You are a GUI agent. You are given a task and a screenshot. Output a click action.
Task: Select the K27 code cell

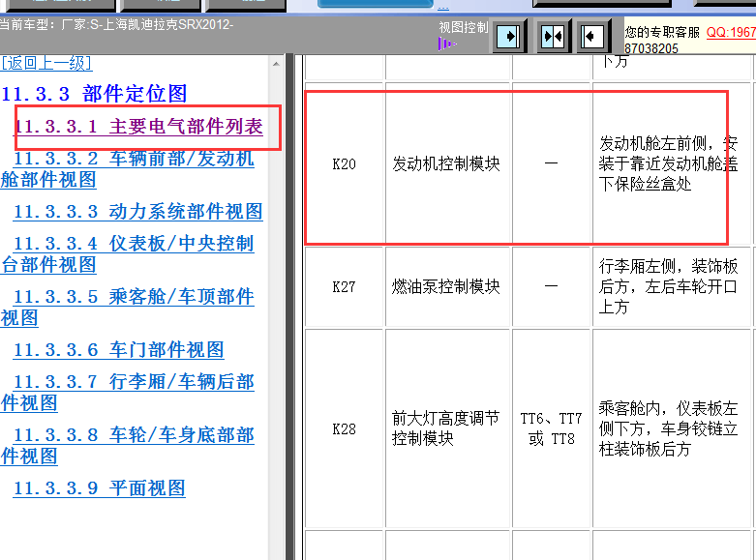(x=345, y=286)
